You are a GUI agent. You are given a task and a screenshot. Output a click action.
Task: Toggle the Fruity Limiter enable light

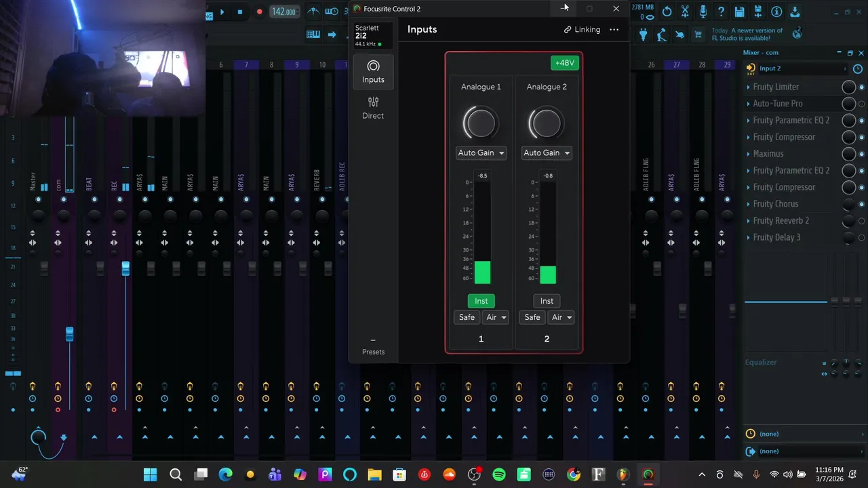coord(862,87)
